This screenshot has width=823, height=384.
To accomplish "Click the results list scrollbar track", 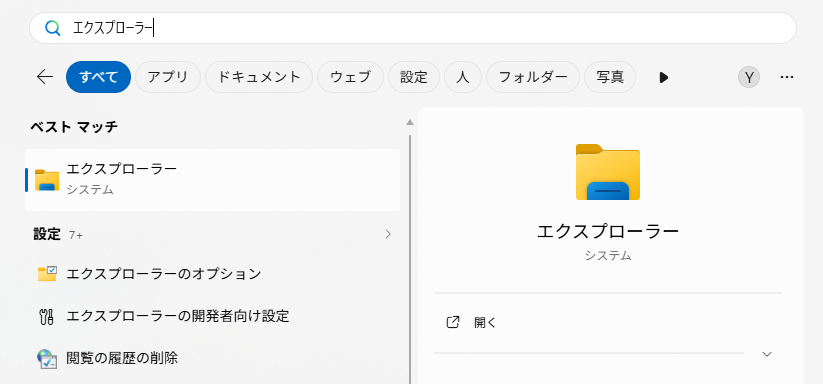I will point(410,259).
